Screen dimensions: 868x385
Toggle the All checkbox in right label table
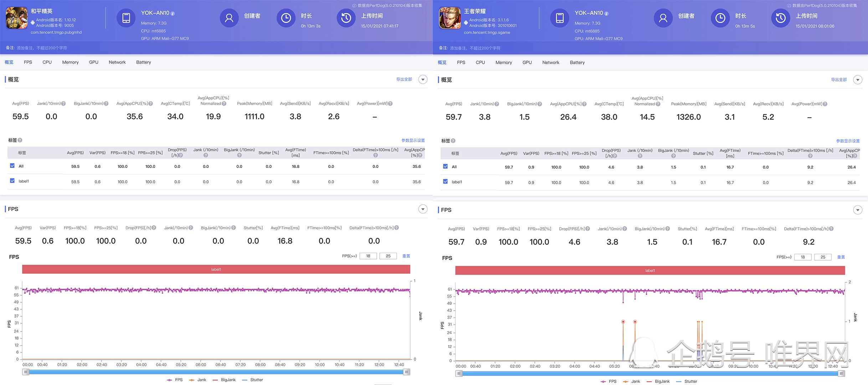pos(446,166)
